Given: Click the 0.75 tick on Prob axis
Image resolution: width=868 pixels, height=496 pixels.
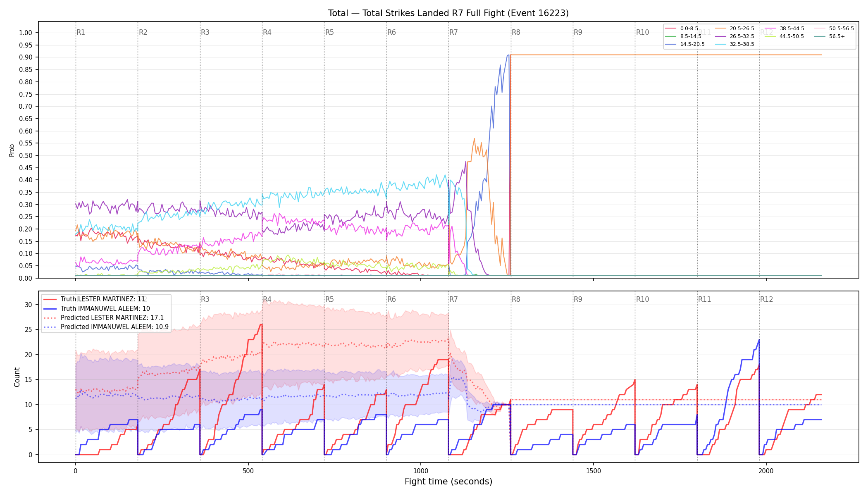Looking at the screenshot, I should (x=26, y=94).
